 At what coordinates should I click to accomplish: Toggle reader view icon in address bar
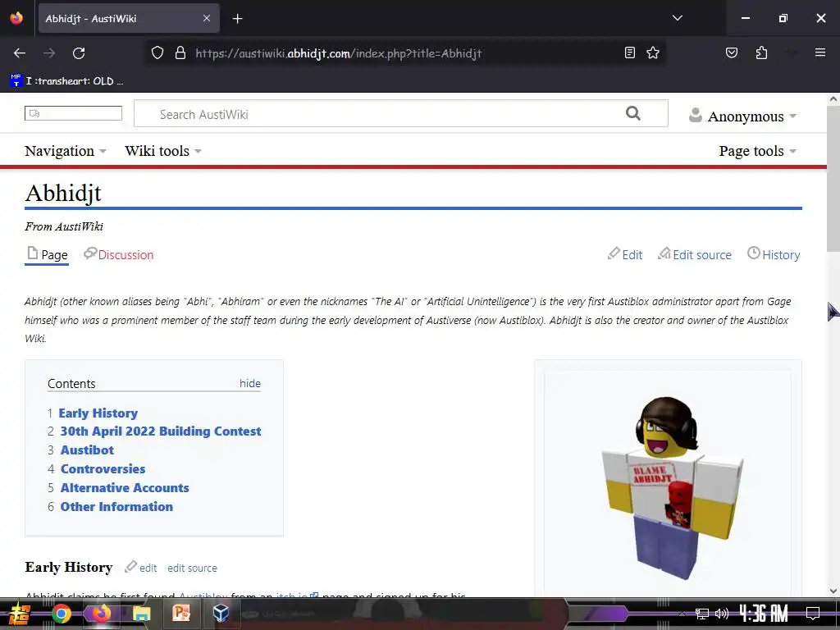(x=630, y=52)
